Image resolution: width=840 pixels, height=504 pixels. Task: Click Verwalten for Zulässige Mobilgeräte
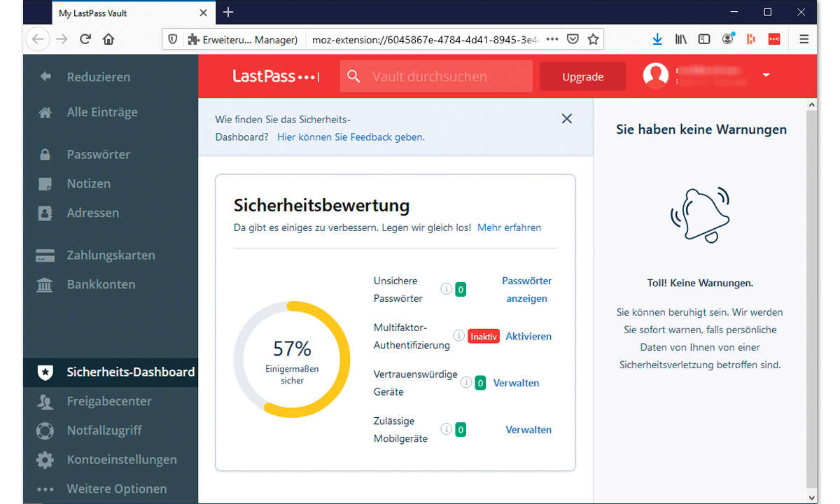click(528, 430)
